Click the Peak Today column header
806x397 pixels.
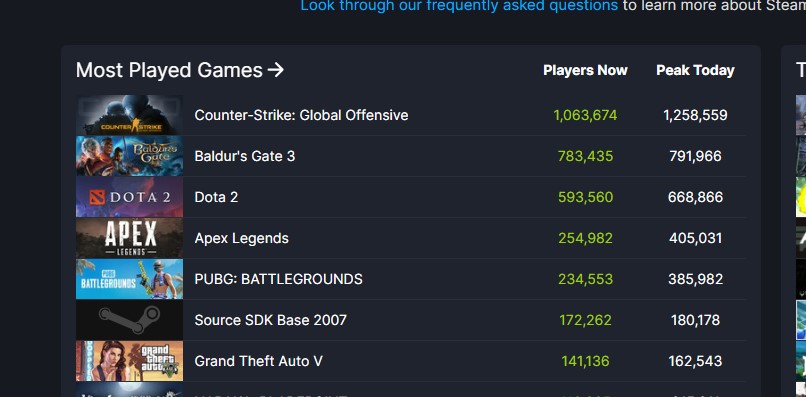click(x=695, y=70)
